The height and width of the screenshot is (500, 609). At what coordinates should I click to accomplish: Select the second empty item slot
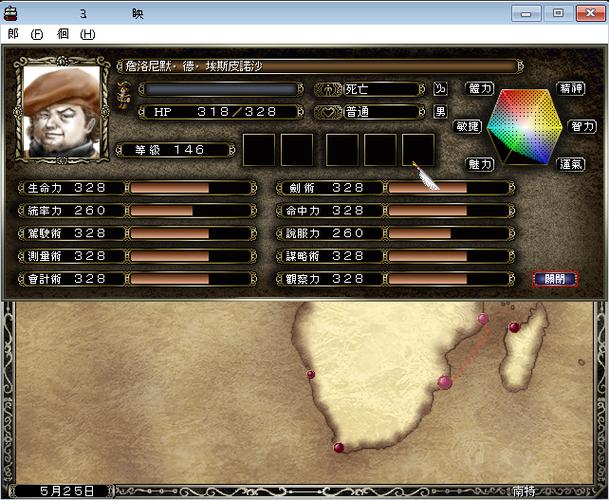click(297, 150)
